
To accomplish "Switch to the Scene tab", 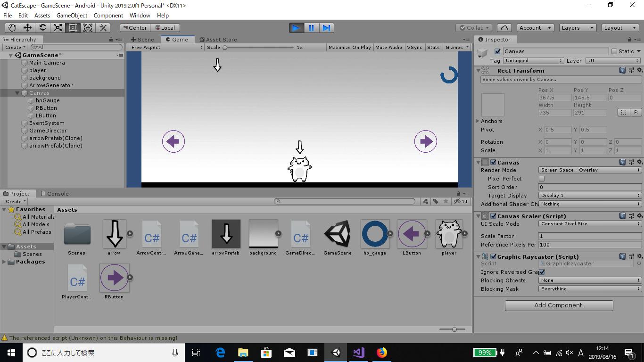I will point(146,39).
